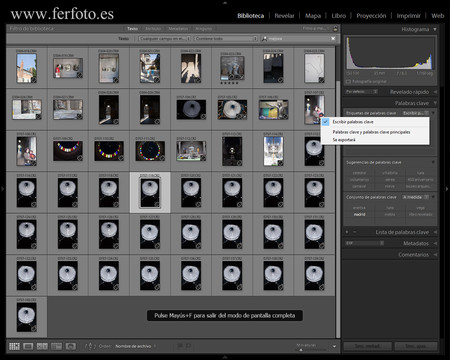
Task: Select Ninguno filter tab
Action: [203, 29]
